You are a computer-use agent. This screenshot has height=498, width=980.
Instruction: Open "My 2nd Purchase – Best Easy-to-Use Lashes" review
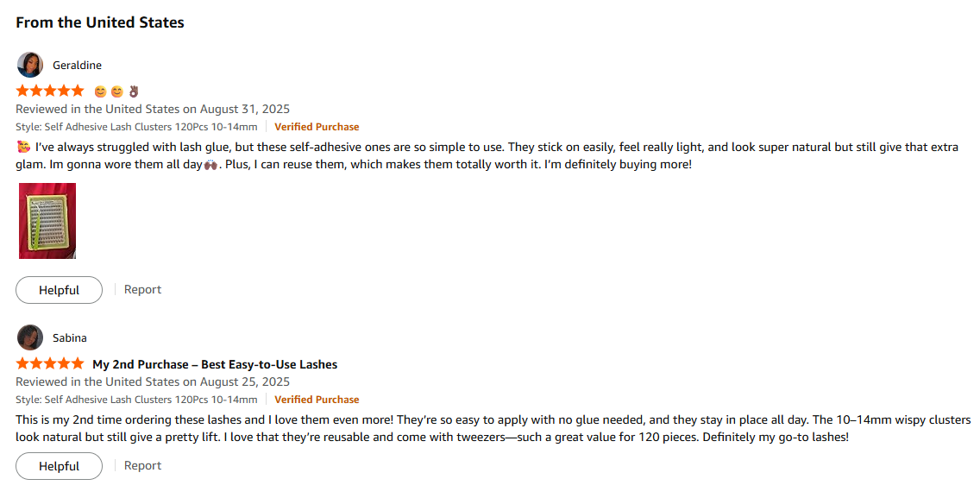pyautogui.click(x=215, y=364)
